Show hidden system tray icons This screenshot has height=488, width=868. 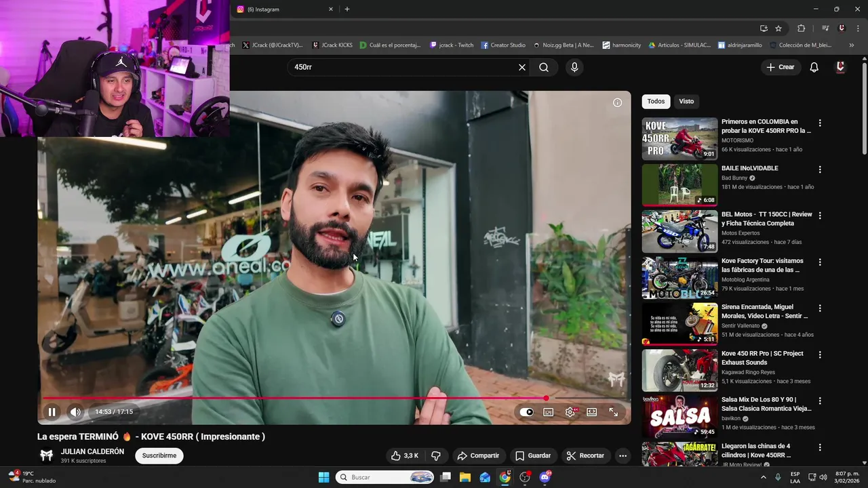tap(764, 477)
